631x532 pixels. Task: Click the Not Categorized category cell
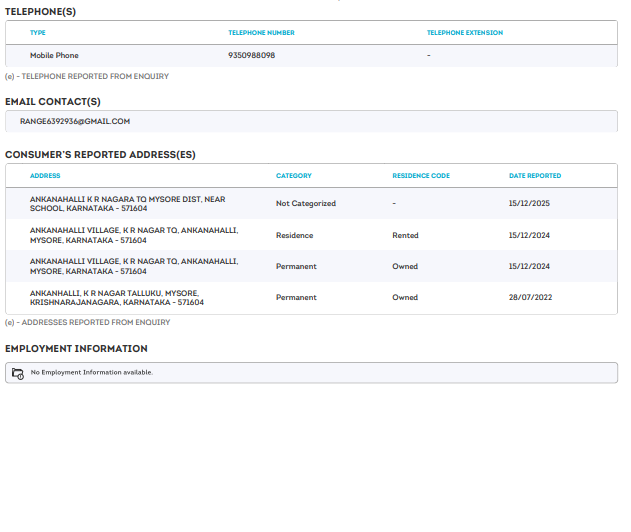[305, 204]
